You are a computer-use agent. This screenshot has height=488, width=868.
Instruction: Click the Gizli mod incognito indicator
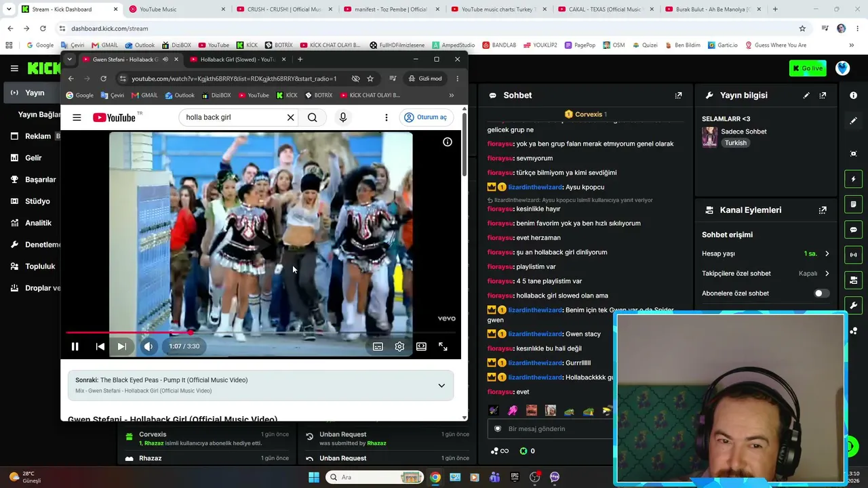[x=425, y=79]
